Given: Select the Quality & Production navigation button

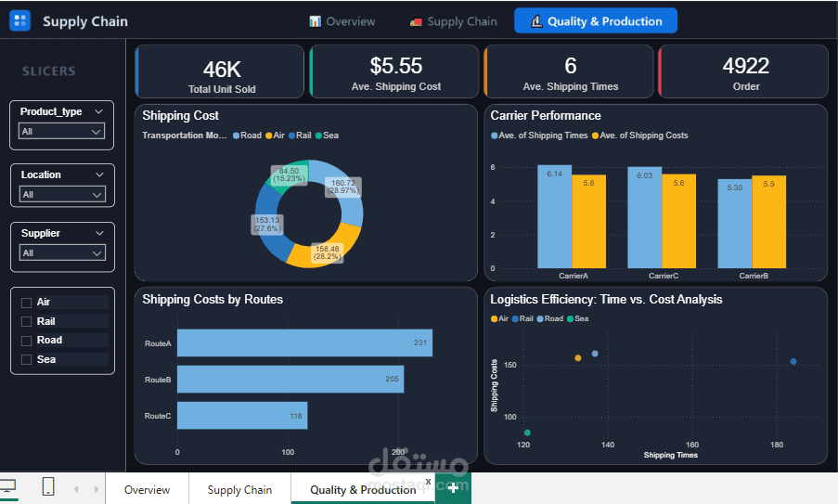Looking at the screenshot, I should coord(596,20).
